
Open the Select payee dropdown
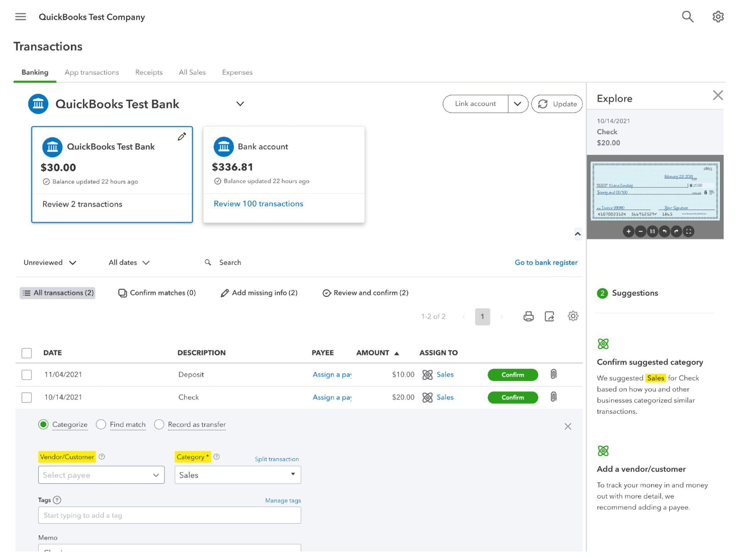(101, 475)
